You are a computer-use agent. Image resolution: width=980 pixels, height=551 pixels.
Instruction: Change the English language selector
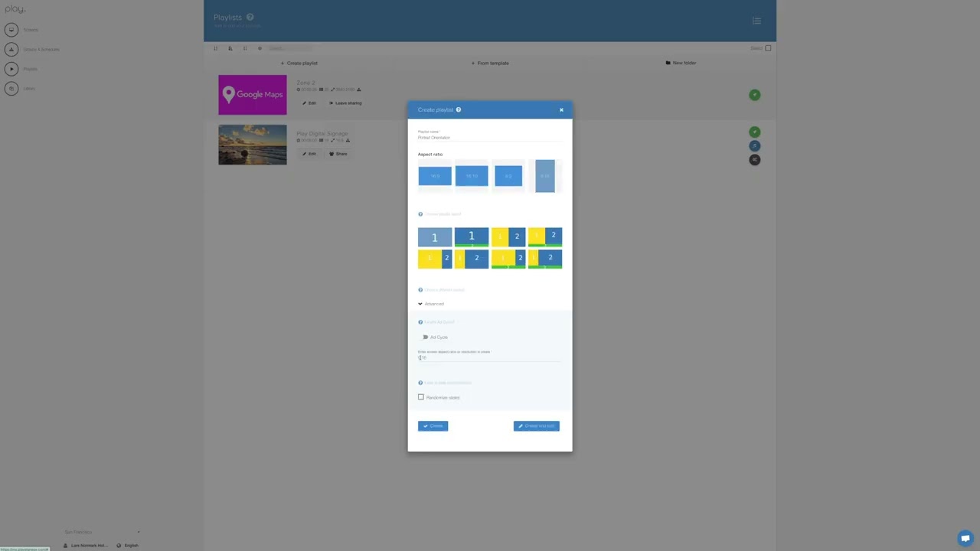tap(129, 546)
